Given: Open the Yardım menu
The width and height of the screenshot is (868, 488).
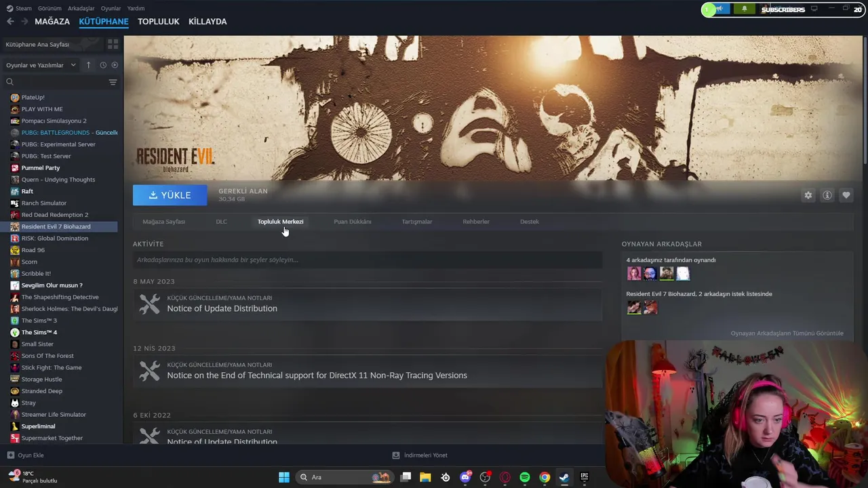Looking at the screenshot, I should point(136,8).
